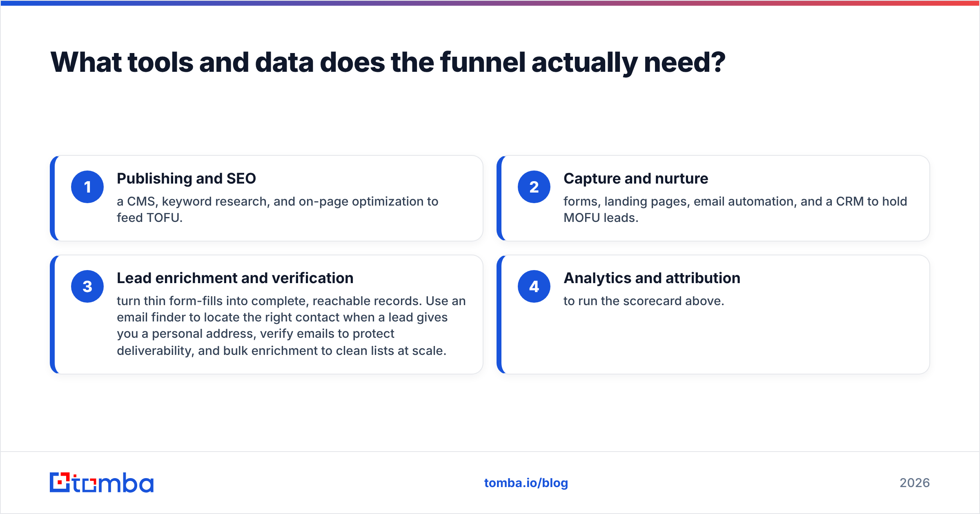This screenshot has width=980, height=514.
Task: Click the number 3 circle badge
Action: click(87, 286)
